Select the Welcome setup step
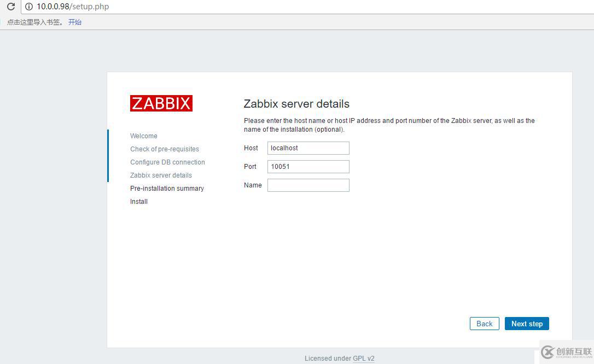594x364 pixels. (x=143, y=136)
